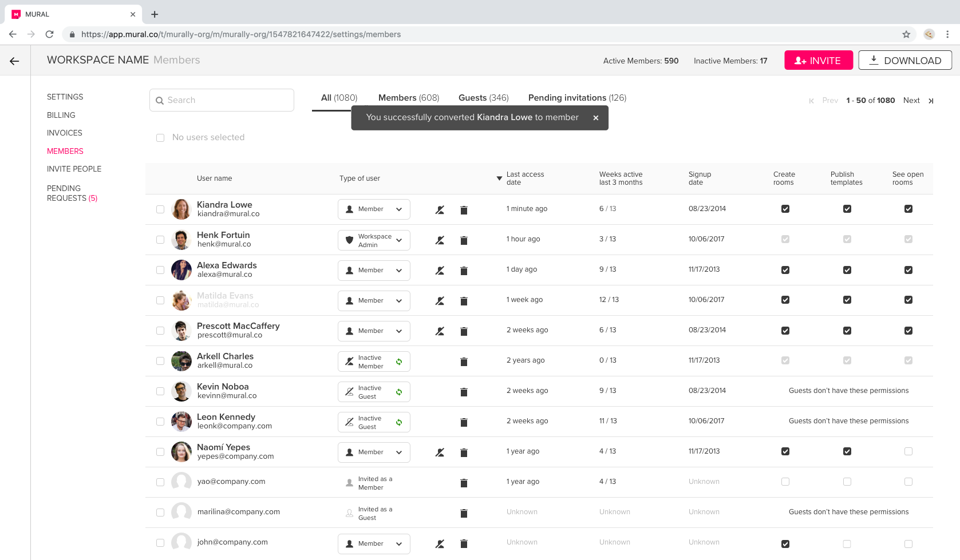The image size is (960, 560).
Task: Open INVITE PEOPLE in the sidebar
Action: pyautogui.click(x=74, y=169)
